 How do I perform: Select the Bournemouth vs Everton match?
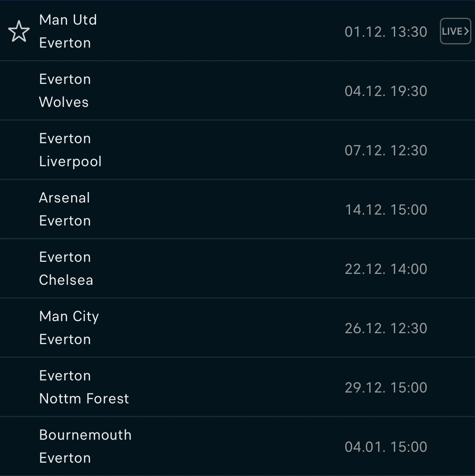[202, 447]
